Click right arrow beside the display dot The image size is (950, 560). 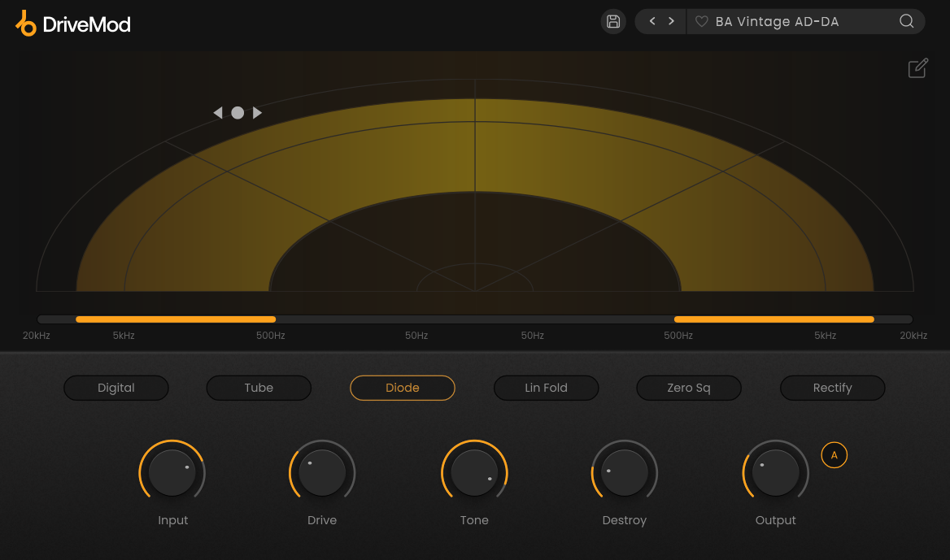(x=258, y=113)
